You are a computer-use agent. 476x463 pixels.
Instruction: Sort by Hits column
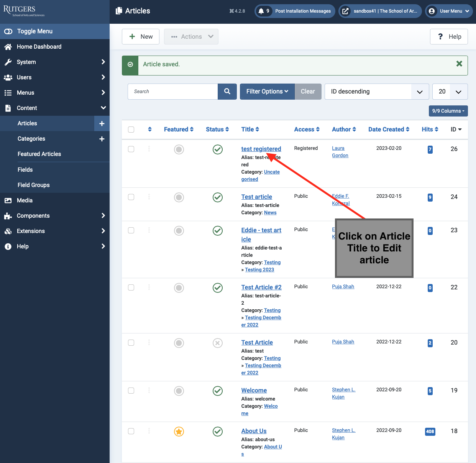coord(430,130)
